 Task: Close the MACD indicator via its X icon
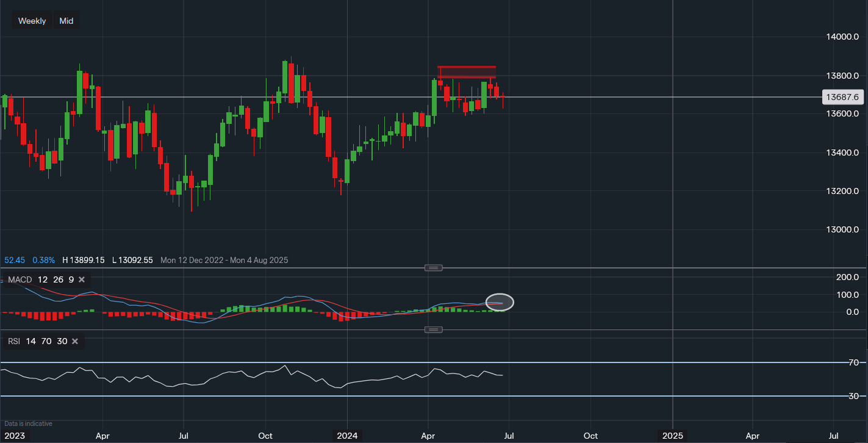click(x=82, y=279)
